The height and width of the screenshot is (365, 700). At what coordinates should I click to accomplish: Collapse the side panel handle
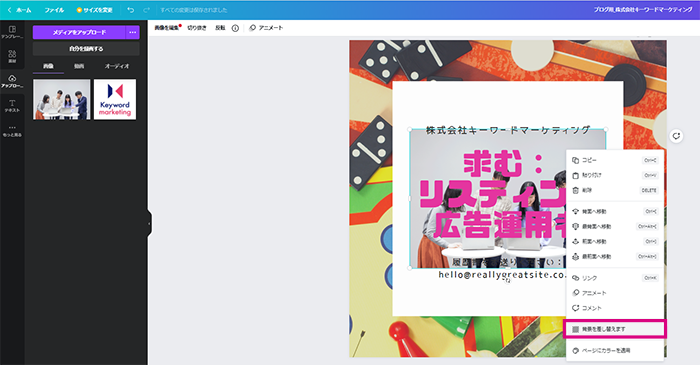149,223
